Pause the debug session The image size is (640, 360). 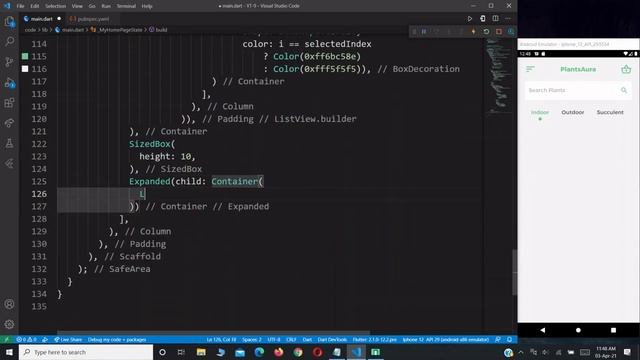coord(424,32)
